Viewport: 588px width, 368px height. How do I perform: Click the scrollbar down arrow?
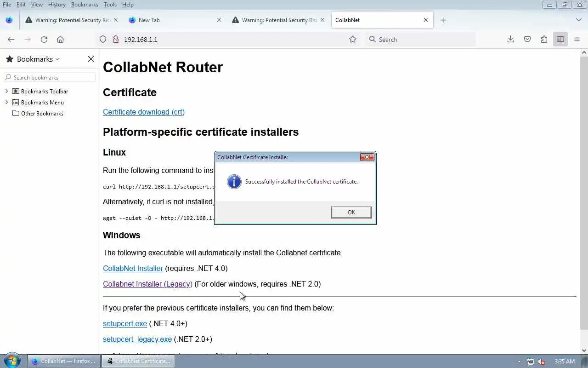click(584, 350)
